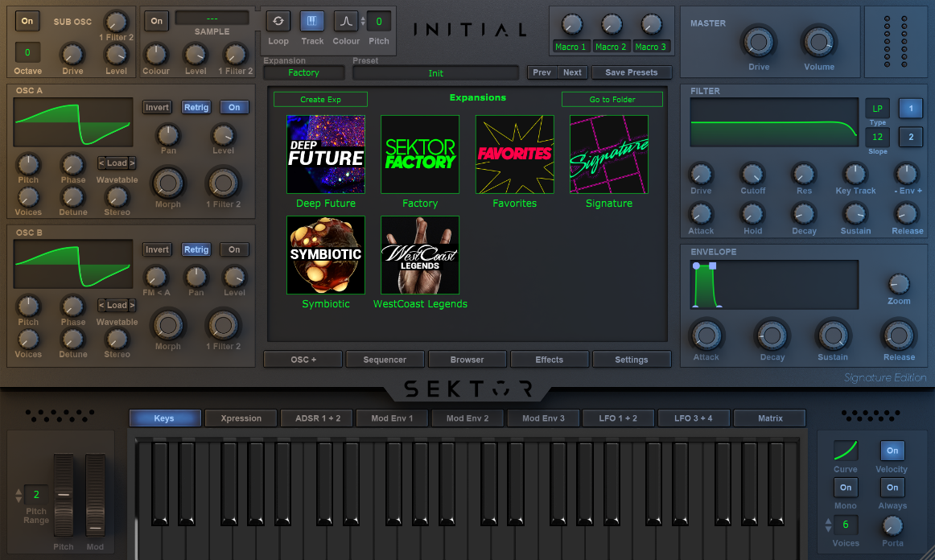Toggle OSC A Invert
The image size is (935, 560).
click(157, 107)
